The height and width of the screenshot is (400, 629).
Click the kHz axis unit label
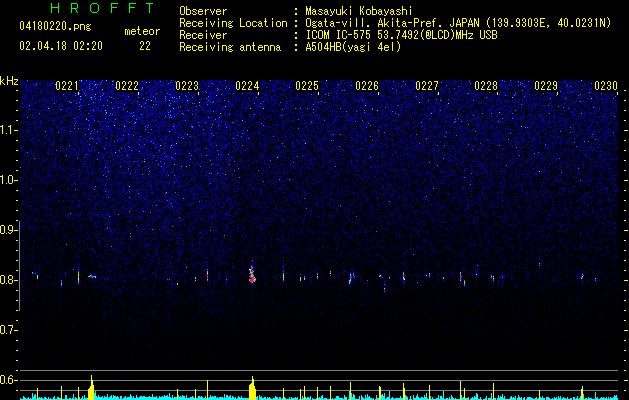[9, 81]
